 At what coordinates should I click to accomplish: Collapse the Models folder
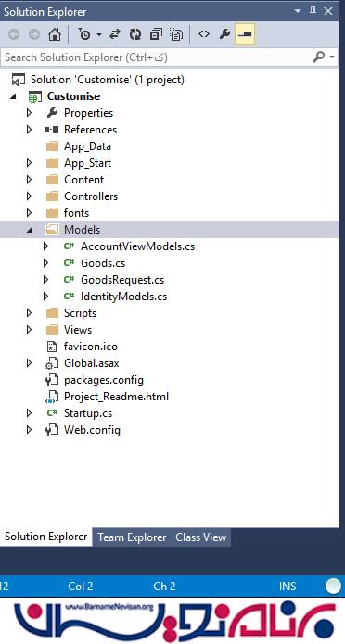pos(29,230)
